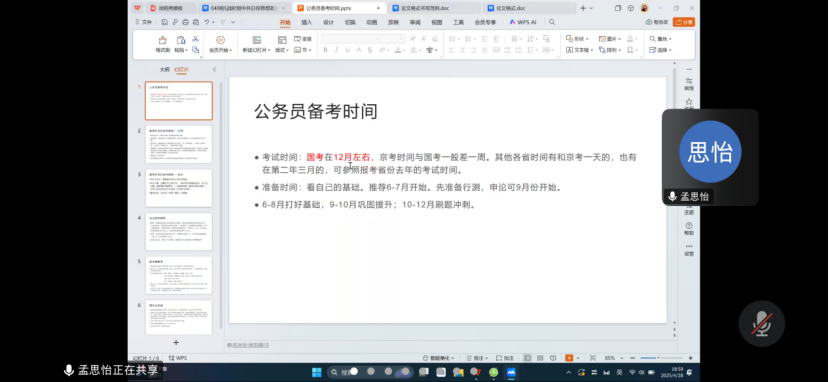
Task: Open the 85% zoom level dropdown
Action: coord(612,358)
